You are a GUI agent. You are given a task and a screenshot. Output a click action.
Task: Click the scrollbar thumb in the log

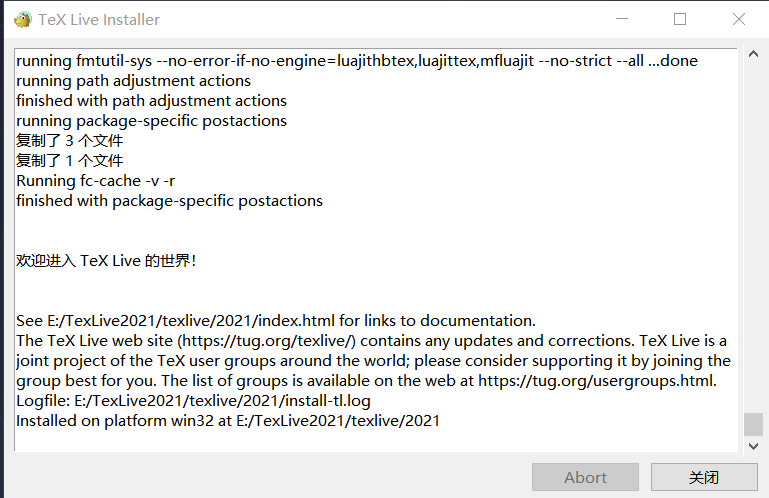click(753, 424)
